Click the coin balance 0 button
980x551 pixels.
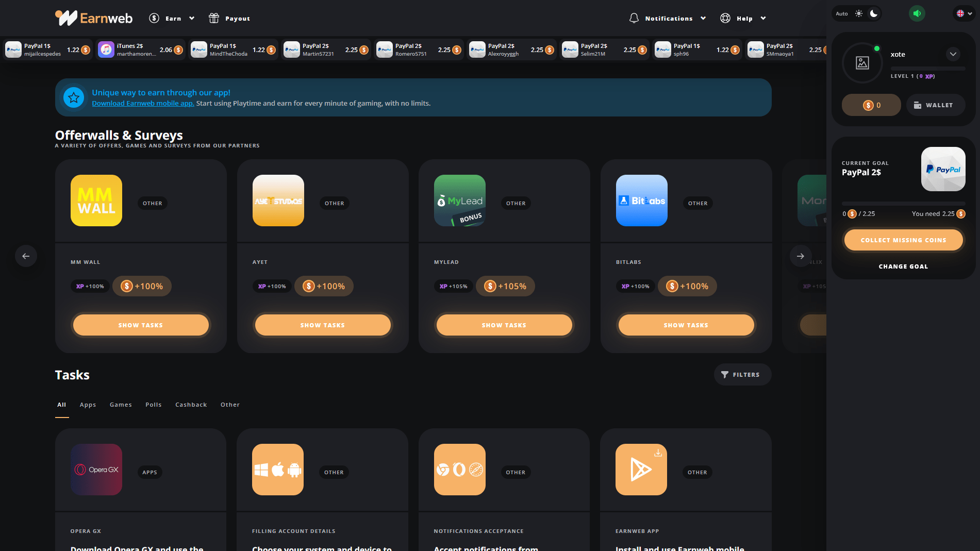tap(871, 105)
